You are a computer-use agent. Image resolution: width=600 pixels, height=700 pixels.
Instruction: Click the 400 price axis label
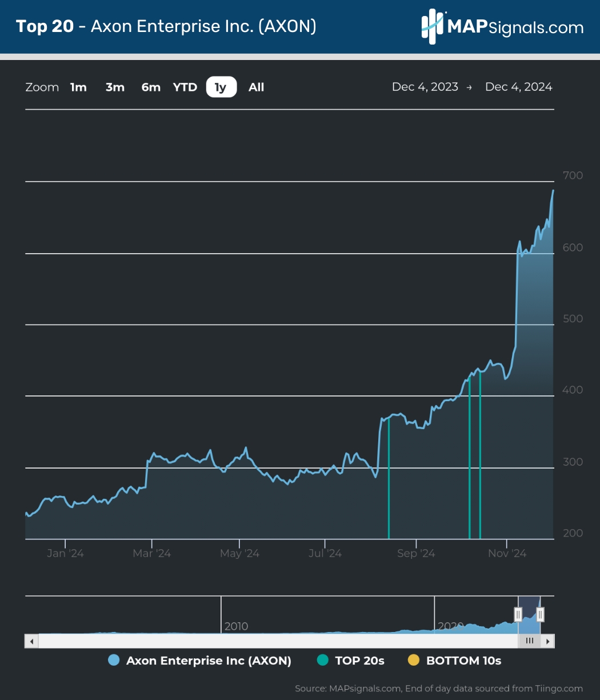573,390
